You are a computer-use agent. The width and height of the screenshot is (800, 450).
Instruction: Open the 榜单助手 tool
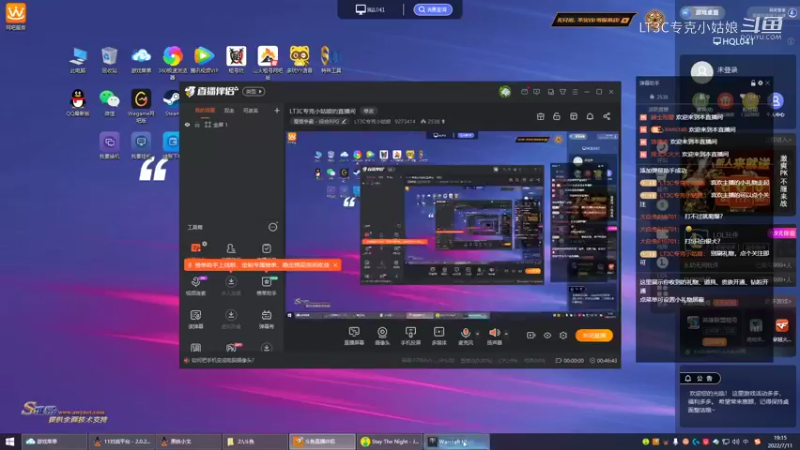pyautogui.click(x=266, y=286)
